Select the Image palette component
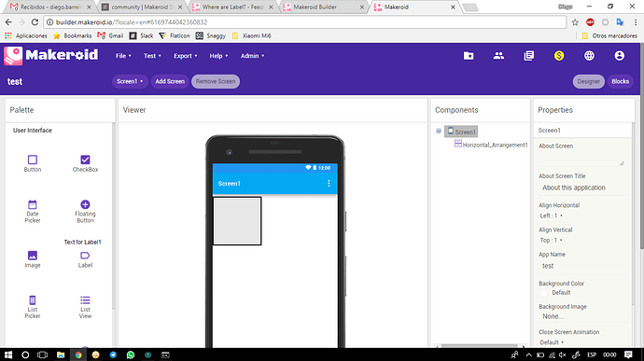The height and width of the screenshot is (361, 644). tap(33, 259)
